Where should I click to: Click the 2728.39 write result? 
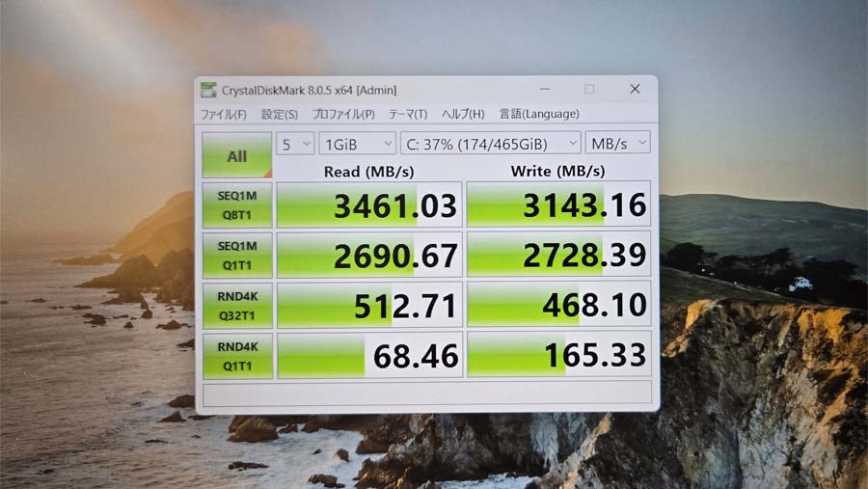coord(558,255)
